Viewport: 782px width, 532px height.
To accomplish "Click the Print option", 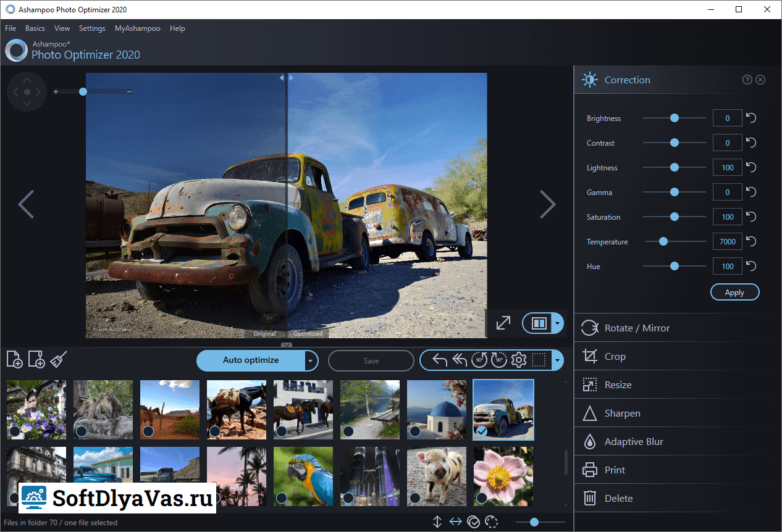I will coord(678,470).
